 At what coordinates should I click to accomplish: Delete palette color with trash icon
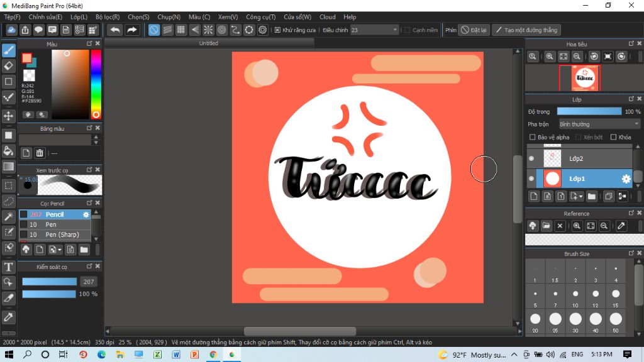click(x=40, y=153)
